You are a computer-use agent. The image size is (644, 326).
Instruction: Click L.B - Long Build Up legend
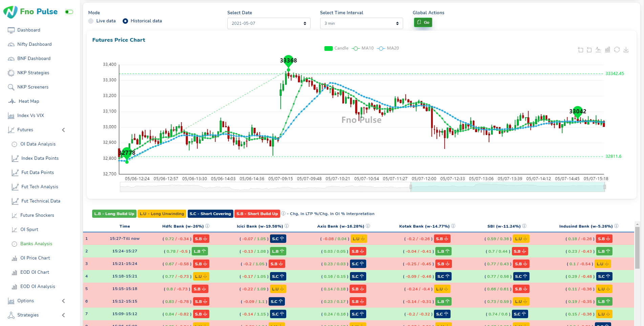click(114, 214)
